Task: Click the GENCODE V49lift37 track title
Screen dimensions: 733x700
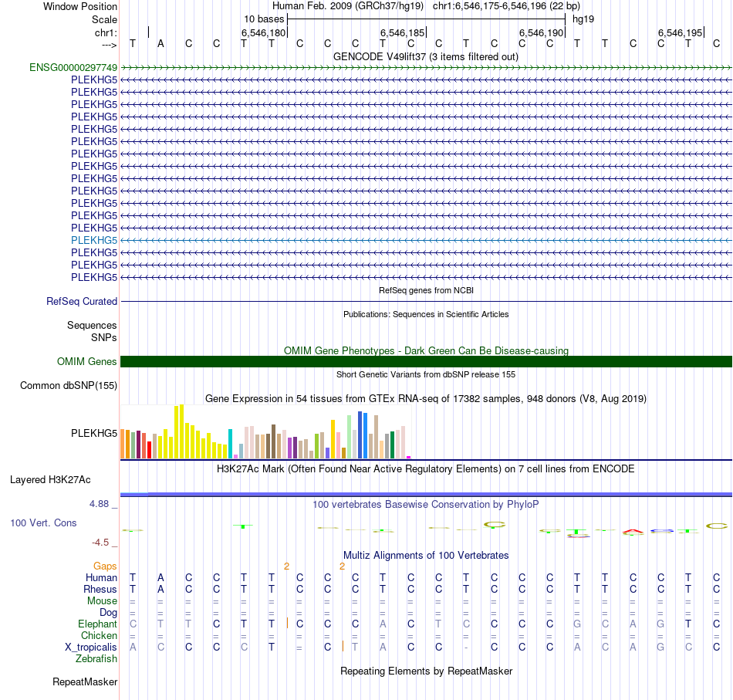Action: (x=425, y=57)
